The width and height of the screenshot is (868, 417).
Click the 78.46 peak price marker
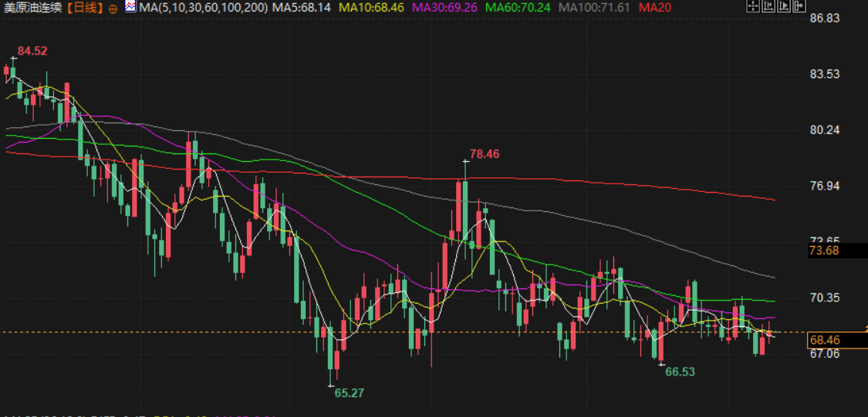tap(485, 153)
